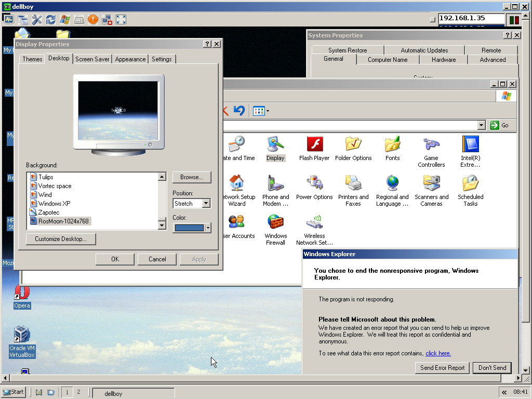
Task: Open Windows Firewall icon
Action: (x=275, y=230)
